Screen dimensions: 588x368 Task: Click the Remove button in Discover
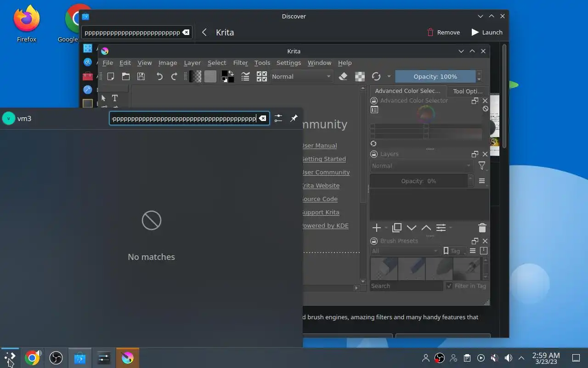(x=444, y=32)
